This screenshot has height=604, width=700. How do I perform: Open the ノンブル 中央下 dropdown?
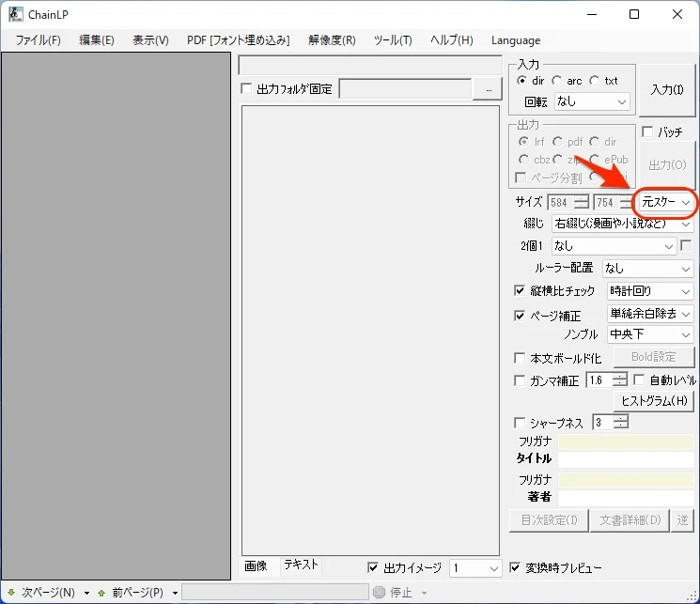tap(650, 333)
